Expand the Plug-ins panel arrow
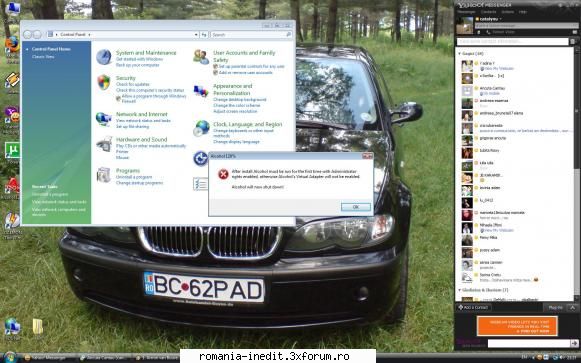Image resolution: width=581 pixels, height=363 pixels. 573,307
